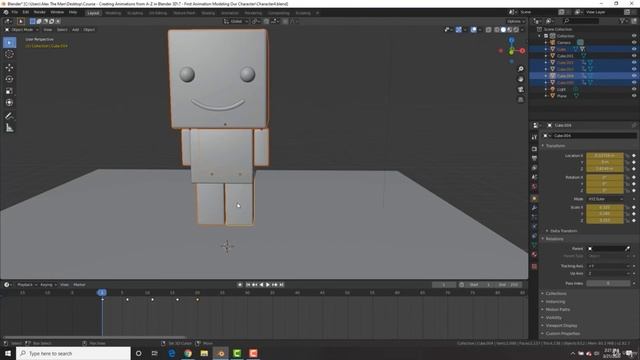Open the Render menu

click(40, 12)
